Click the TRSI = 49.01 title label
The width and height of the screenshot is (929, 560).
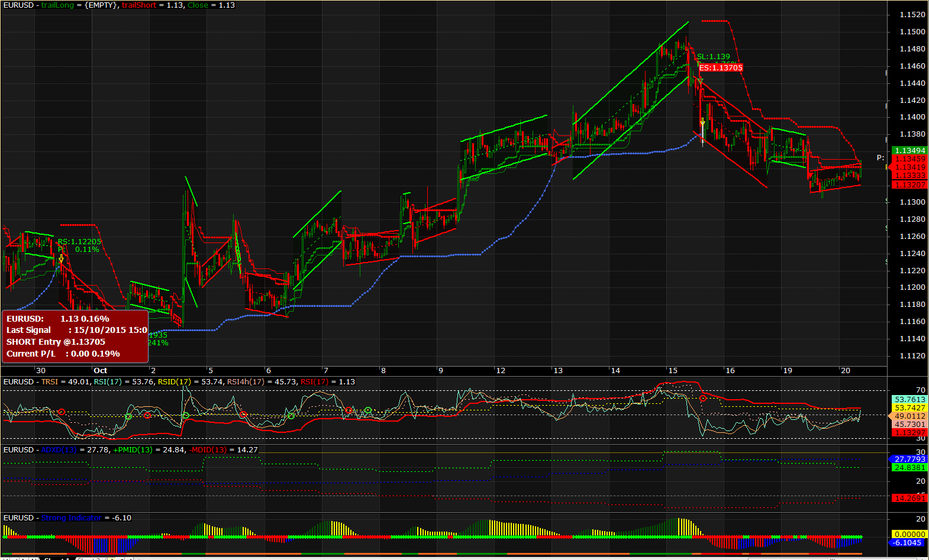[x=66, y=382]
